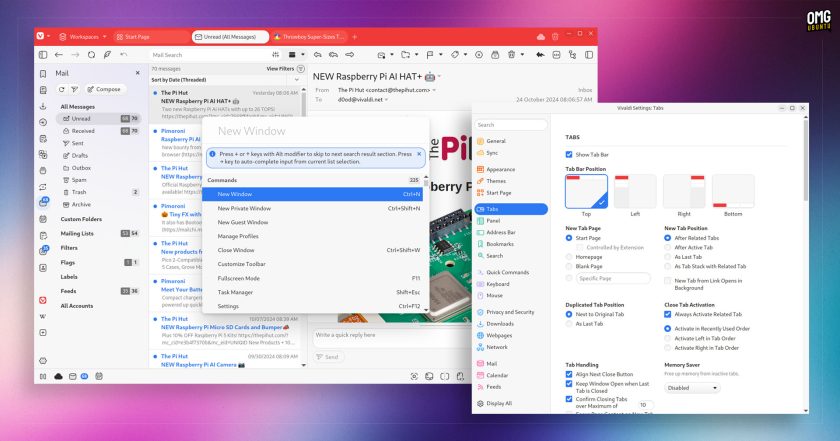Open the Mail panel icon with badge
This screenshot has height=441, width=840.
(x=43, y=203)
